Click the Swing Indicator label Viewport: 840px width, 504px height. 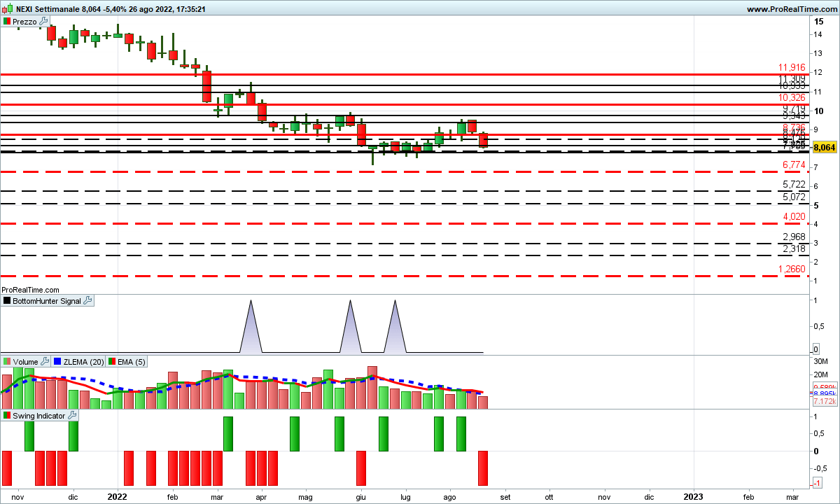point(39,415)
